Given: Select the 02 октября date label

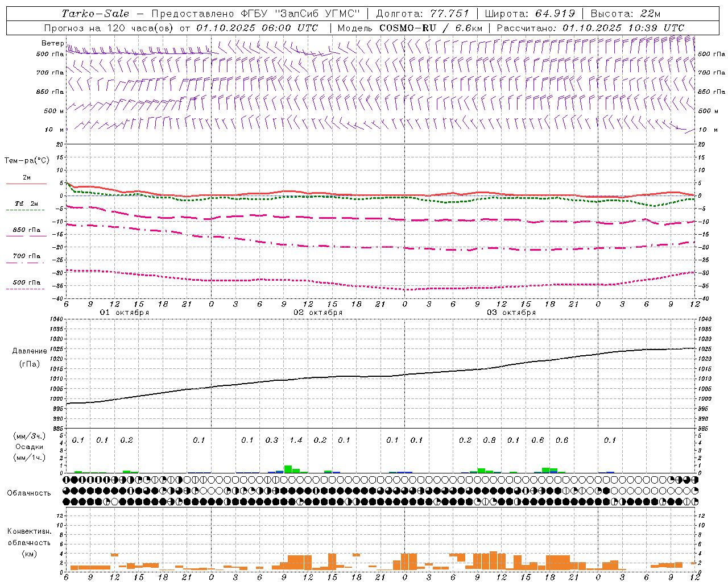Looking at the screenshot, I should (x=318, y=313).
